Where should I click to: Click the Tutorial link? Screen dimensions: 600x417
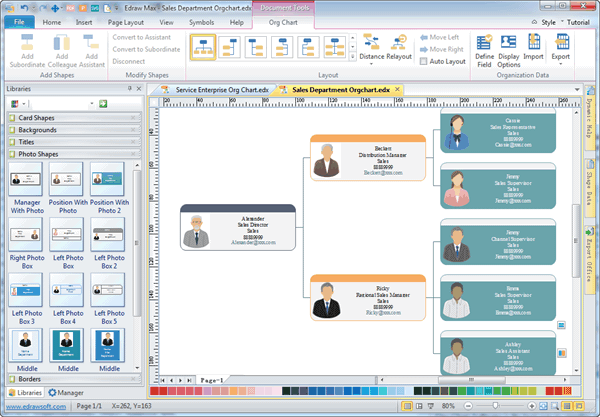point(577,21)
